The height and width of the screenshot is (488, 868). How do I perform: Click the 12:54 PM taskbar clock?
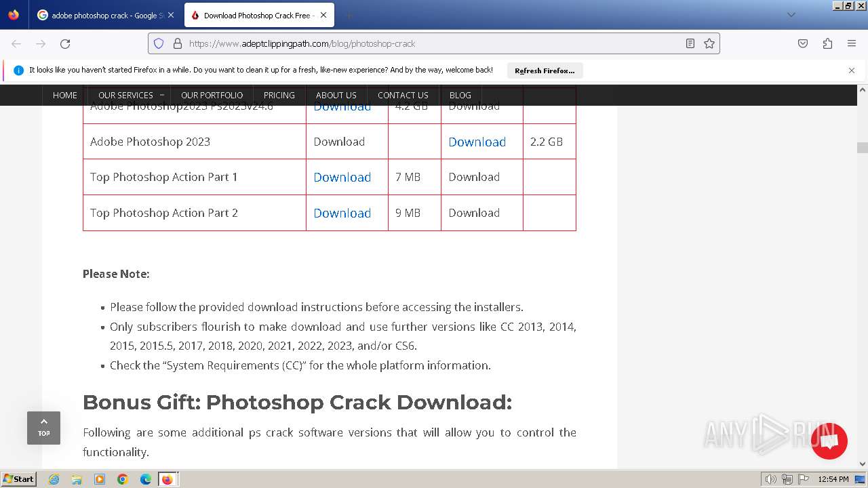click(x=833, y=479)
